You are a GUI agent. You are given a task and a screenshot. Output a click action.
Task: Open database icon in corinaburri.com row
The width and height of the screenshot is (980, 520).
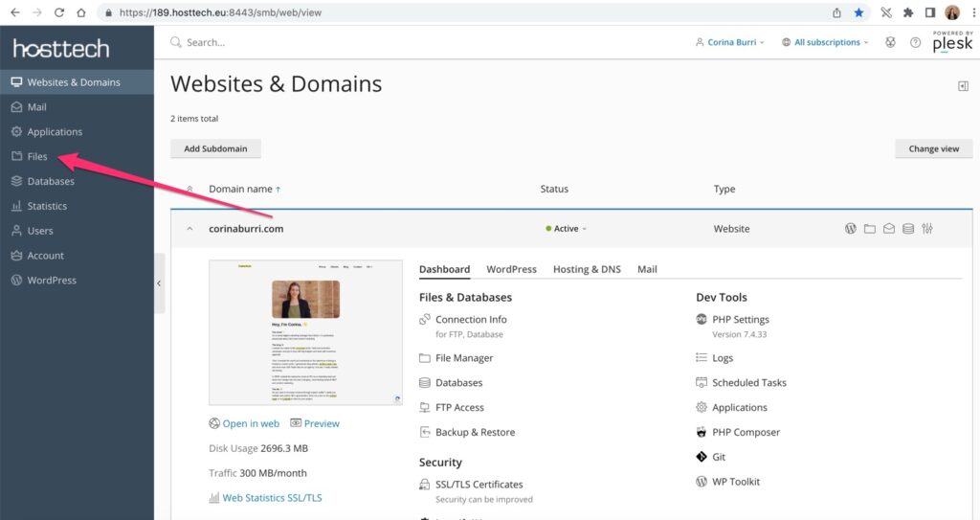coord(908,229)
